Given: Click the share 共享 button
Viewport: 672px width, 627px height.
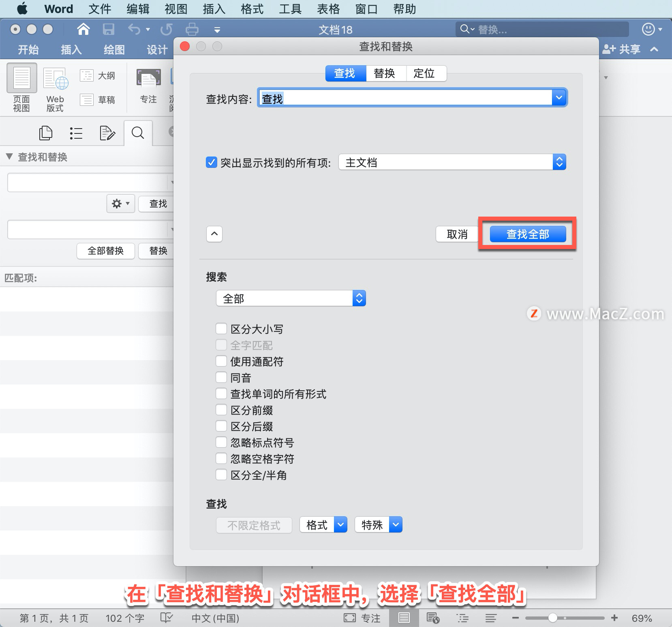Looking at the screenshot, I should [621, 49].
